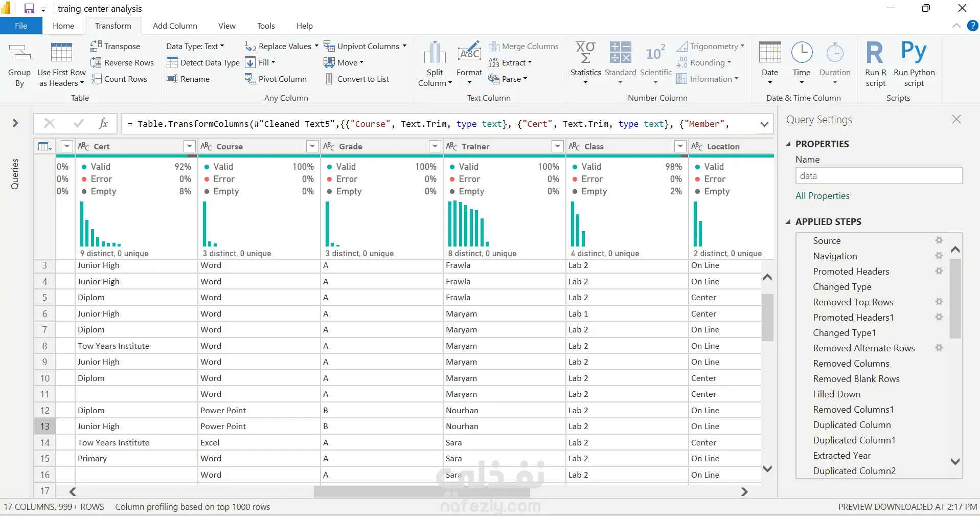The height and width of the screenshot is (516, 980).
Task: Open settings gear for Source step
Action: [x=939, y=240]
